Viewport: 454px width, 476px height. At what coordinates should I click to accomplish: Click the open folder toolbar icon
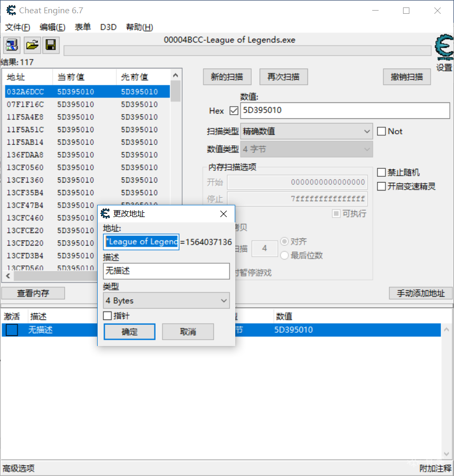click(x=32, y=45)
